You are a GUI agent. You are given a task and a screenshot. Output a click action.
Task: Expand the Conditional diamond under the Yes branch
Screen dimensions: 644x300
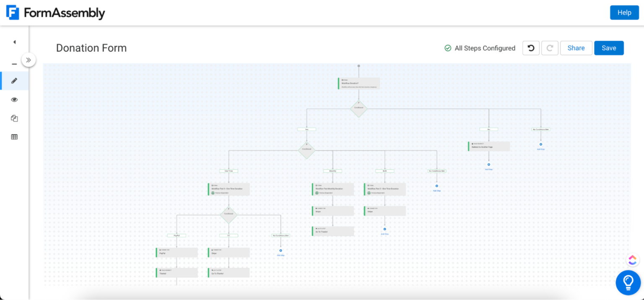[306, 150]
